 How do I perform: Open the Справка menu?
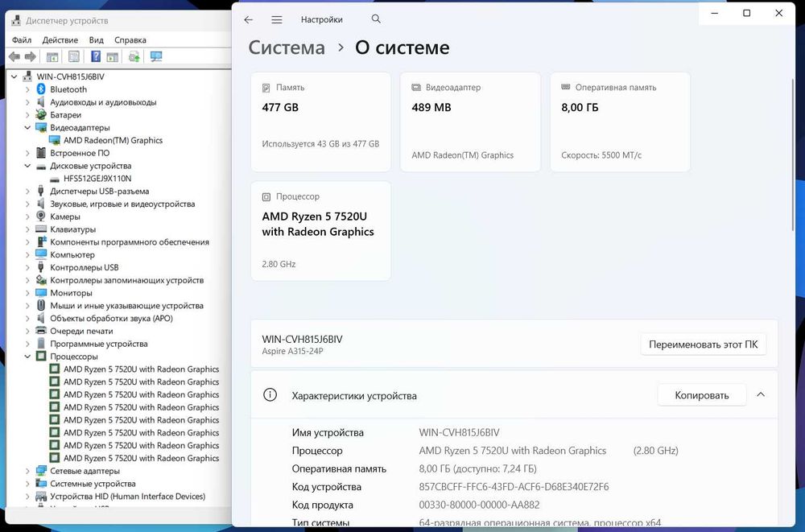click(x=130, y=40)
